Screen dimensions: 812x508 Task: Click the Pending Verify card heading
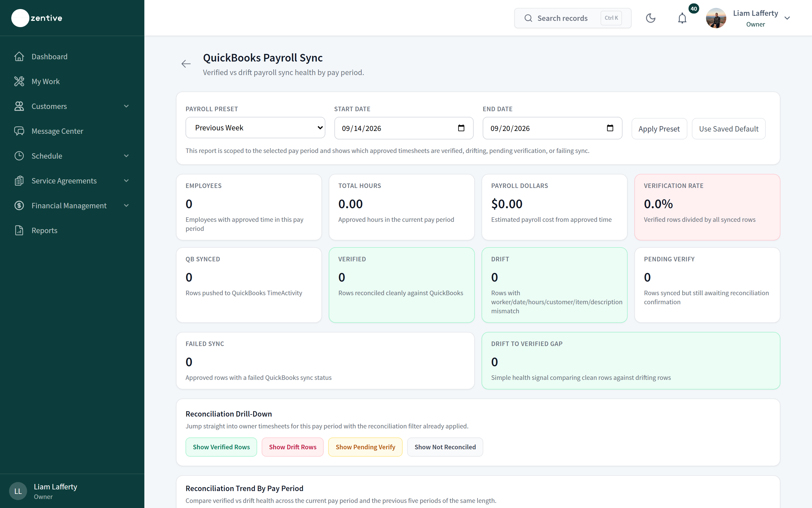pyautogui.click(x=669, y=259)
